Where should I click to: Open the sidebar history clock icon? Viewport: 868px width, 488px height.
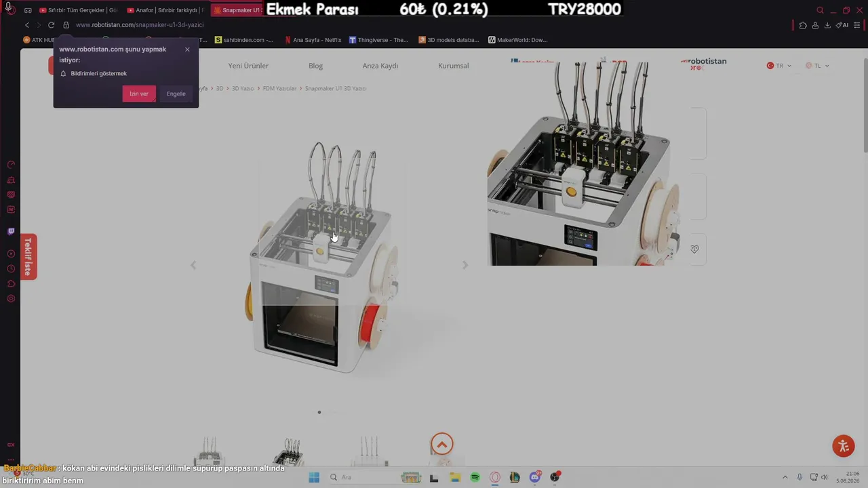(x=11, y=268)
